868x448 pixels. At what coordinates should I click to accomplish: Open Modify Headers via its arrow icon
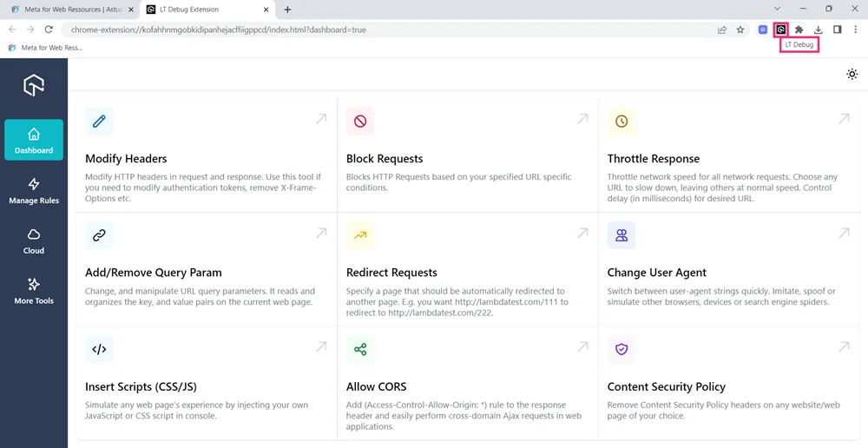click(321, 118)
